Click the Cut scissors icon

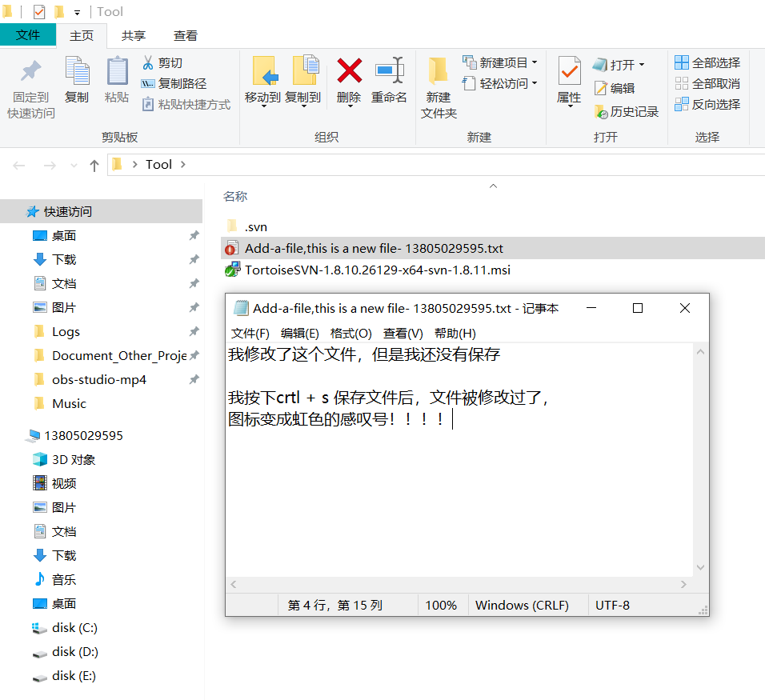pyautogui.click(x=148, y=62)
